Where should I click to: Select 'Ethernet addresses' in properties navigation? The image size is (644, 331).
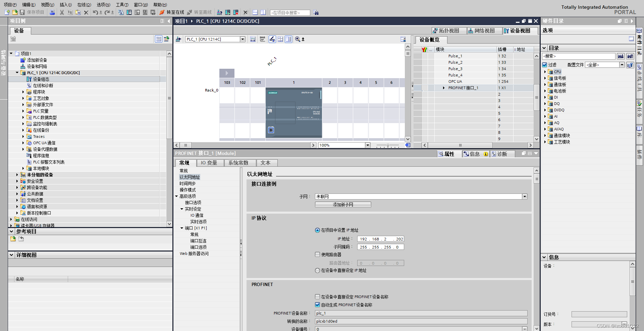tap(190, 177)
